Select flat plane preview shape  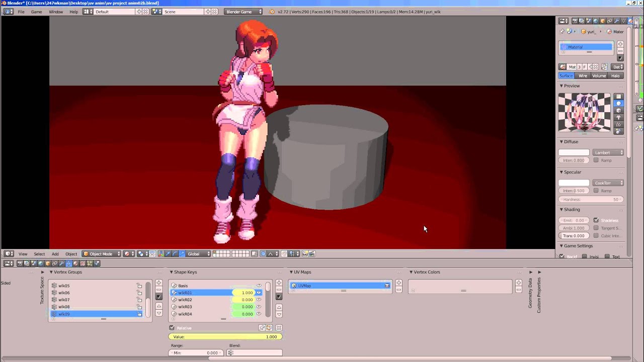click(619, 96)
